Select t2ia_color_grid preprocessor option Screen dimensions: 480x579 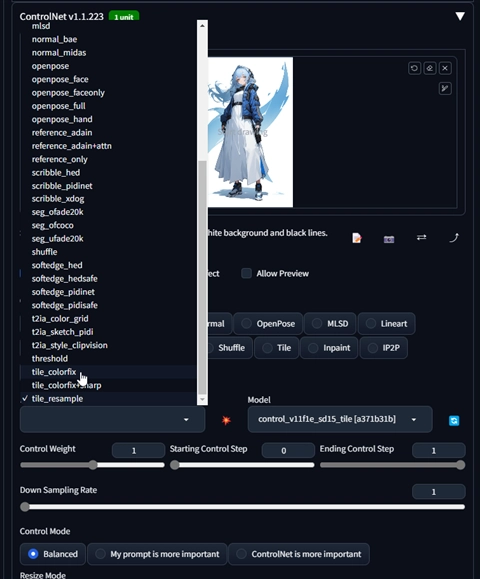coord(109,318)
